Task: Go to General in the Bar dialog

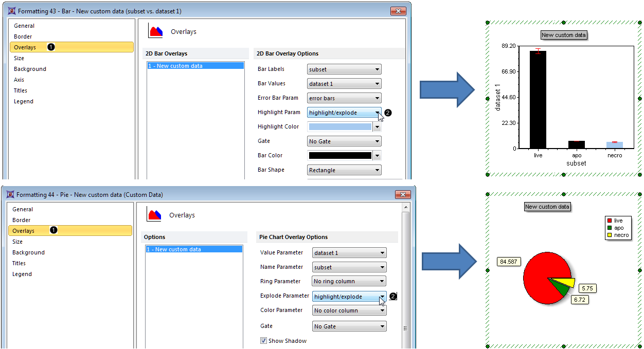Action: pos(24,26)
